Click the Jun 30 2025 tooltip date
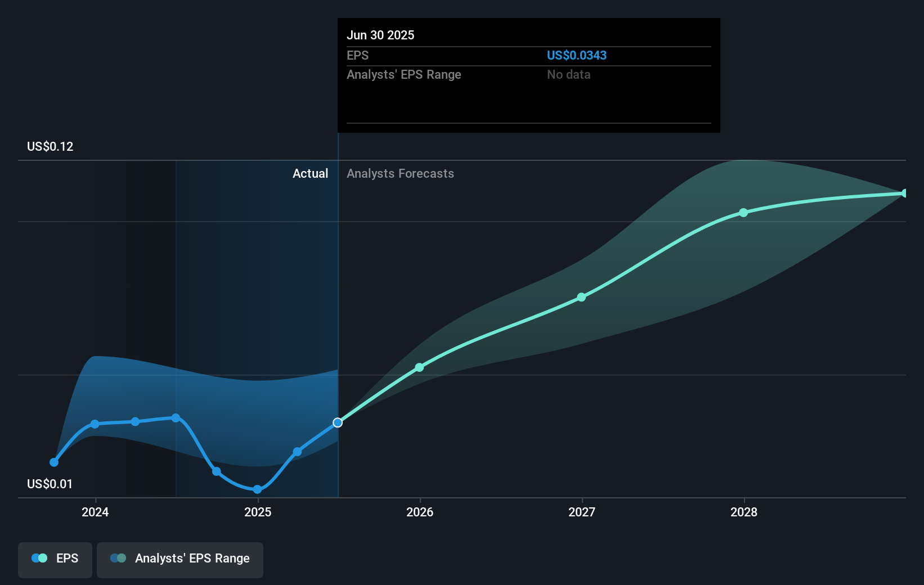This screenshot has width=924, height=585. click(380, 35)
